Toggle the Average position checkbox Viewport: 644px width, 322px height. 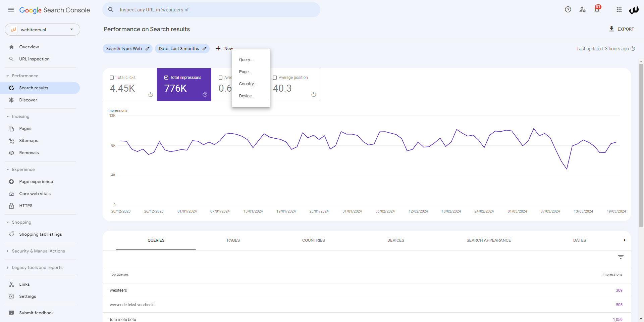[275, 78]
